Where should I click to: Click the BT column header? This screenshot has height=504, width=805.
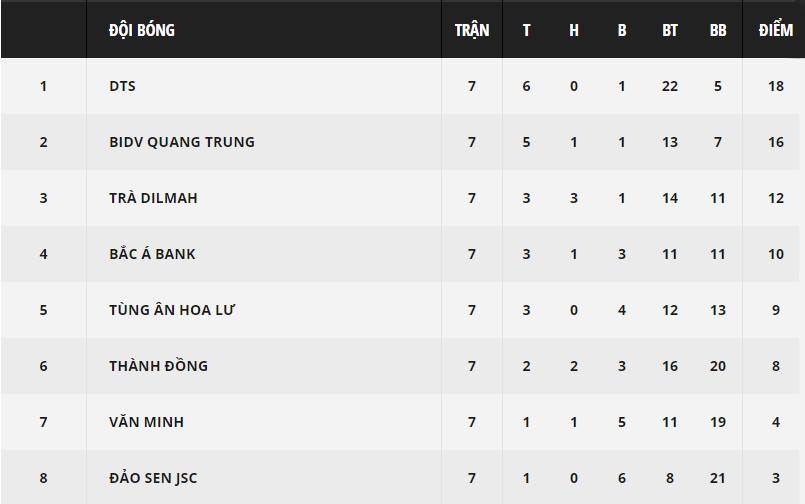coord(669,30)
